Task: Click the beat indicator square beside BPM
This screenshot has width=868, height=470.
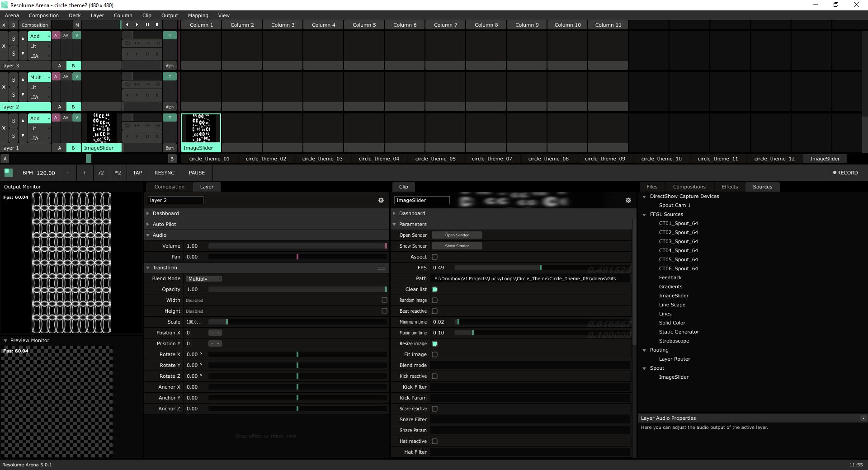Action: [x=8, y=172]
